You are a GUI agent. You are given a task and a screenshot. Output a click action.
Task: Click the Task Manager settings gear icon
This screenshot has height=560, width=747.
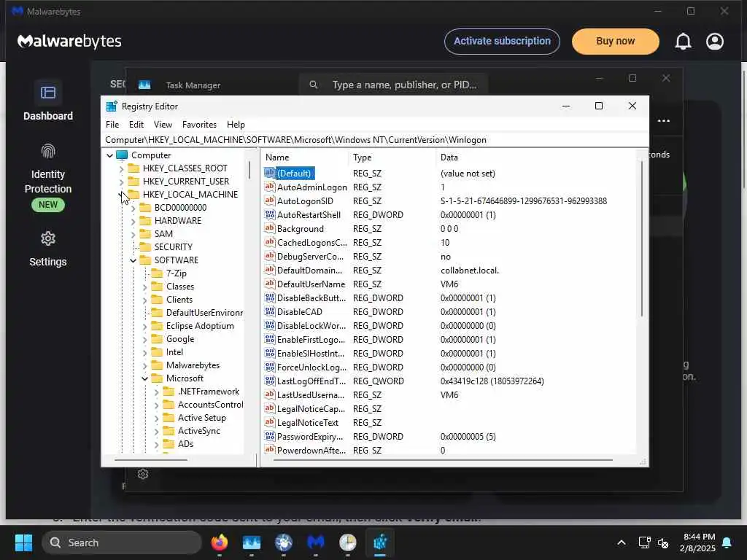pyautogui.click(x=143, y=474)
